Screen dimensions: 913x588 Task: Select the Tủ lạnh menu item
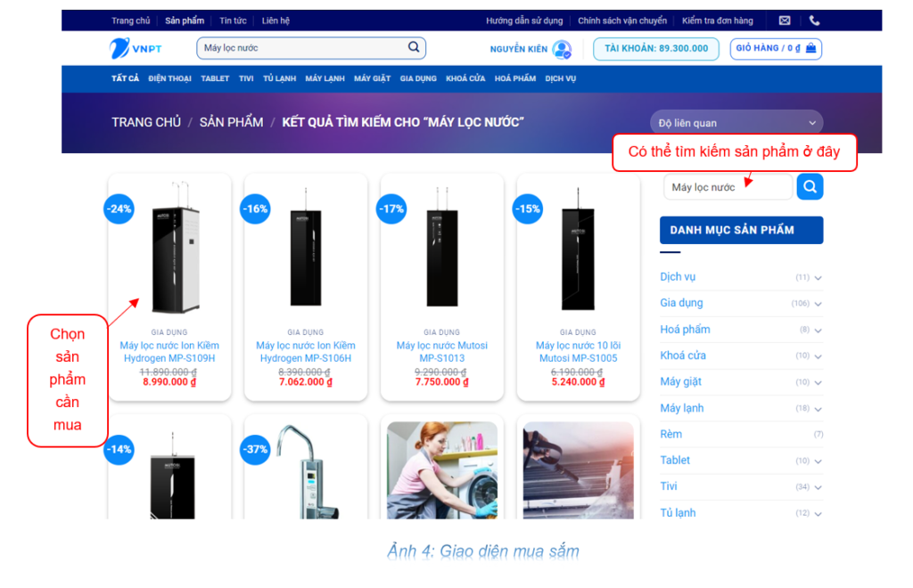279,78
